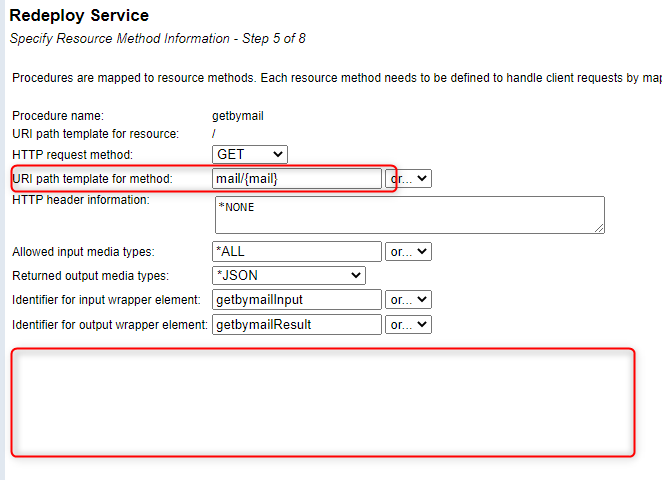Click the output wrapper element field getbymailResult
Screen dimensions: 662x480
coord(297,324)
